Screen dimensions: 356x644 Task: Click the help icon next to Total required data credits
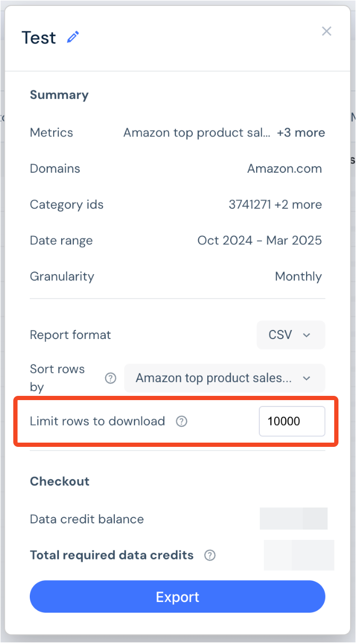point(210,555)
